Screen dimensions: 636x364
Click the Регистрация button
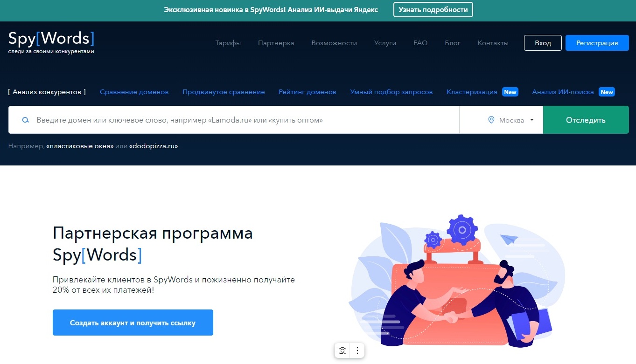(597, 43)
